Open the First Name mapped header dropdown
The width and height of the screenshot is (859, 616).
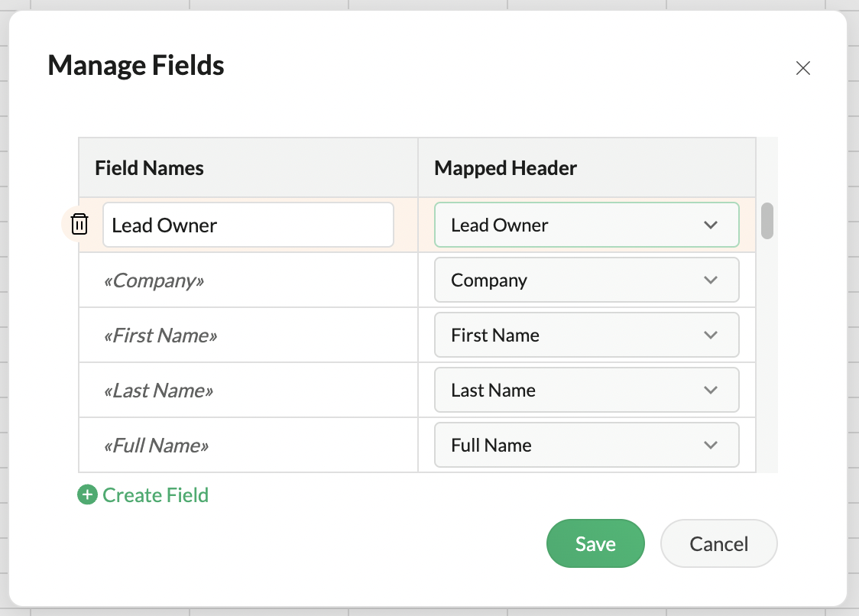point(586,335)
